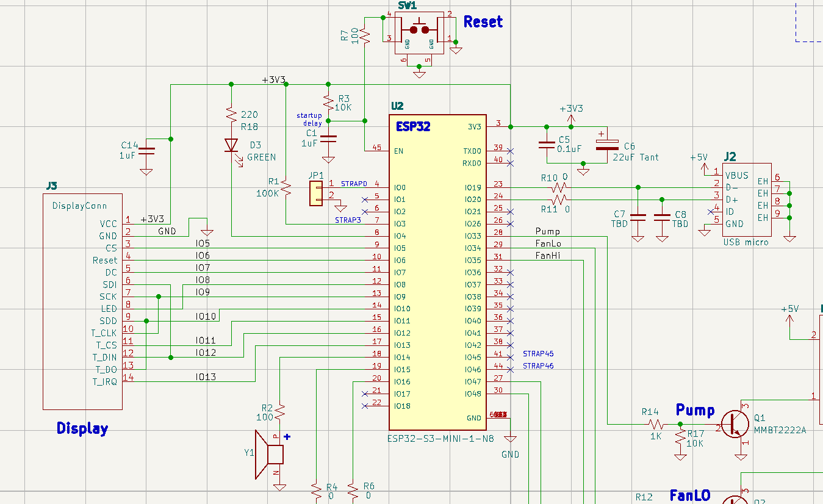Image resolution: width=823 pixels, height=504 pixels.
Task: Select the R11 0 ohm resistor symbol
Action: [558, 200]
